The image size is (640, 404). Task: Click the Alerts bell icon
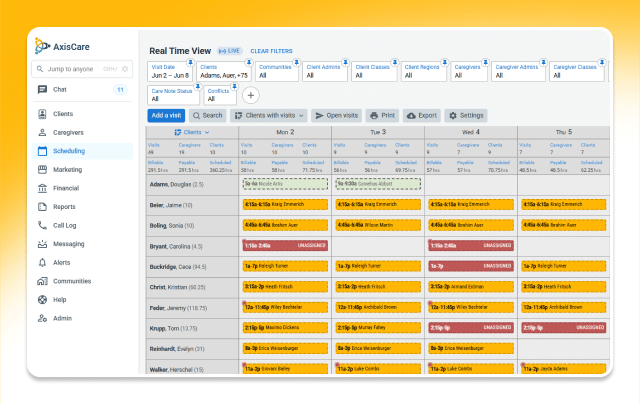42,262
